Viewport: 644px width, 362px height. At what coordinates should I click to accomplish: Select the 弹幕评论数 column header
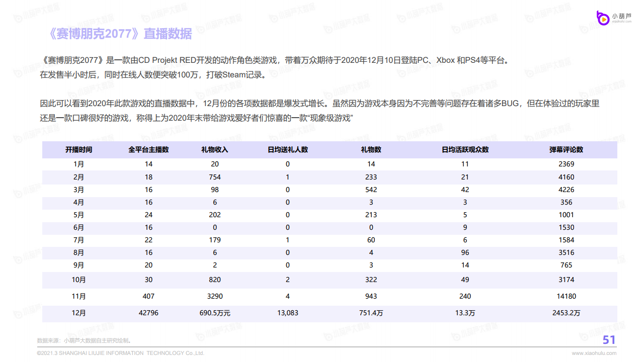[566, 150]
